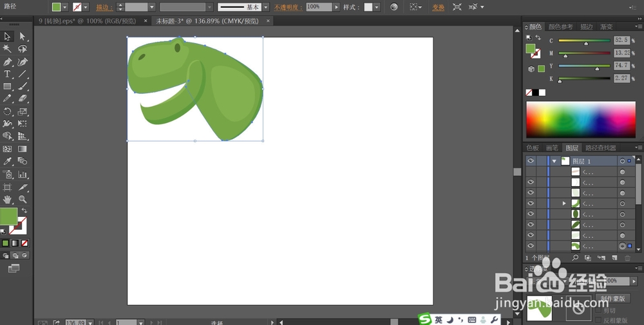Image resolution: width=644 pixels, height=325 pixels.
Task: Click the 变换 link in control bar
Action: tap(438, 7)
